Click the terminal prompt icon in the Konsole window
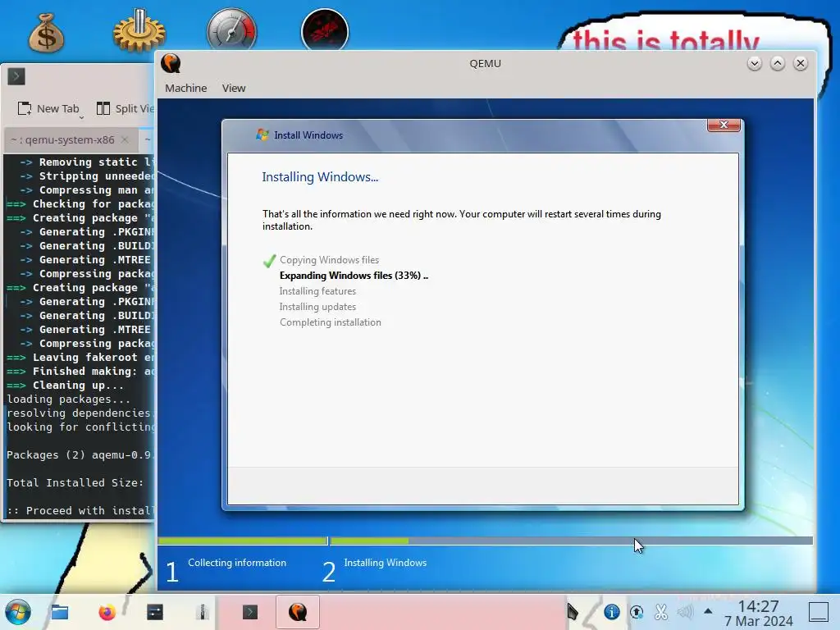Screen dimensions: 840x630 click(16, 76)
